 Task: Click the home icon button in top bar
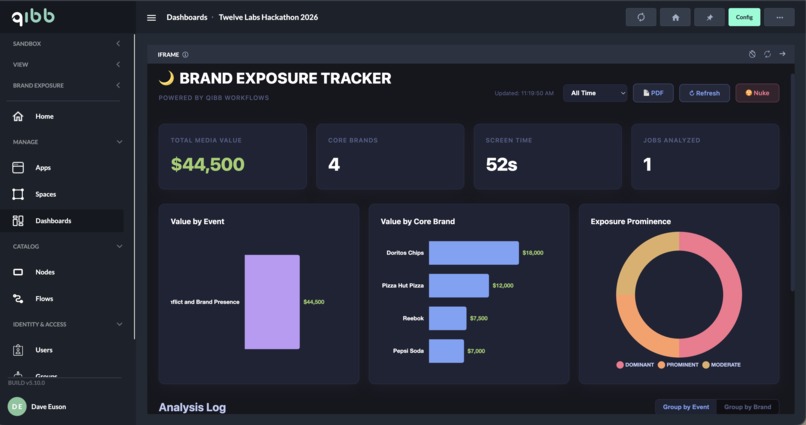click(675, 17)
